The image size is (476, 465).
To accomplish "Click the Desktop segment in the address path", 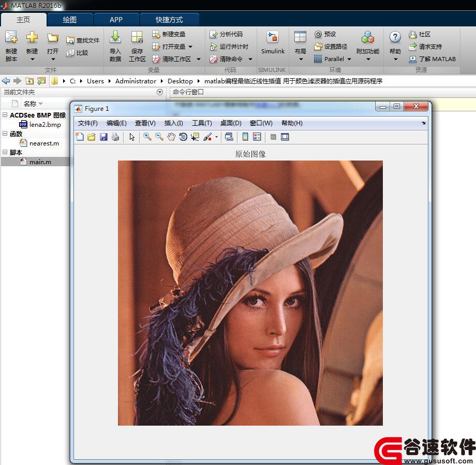I will 180,81.
